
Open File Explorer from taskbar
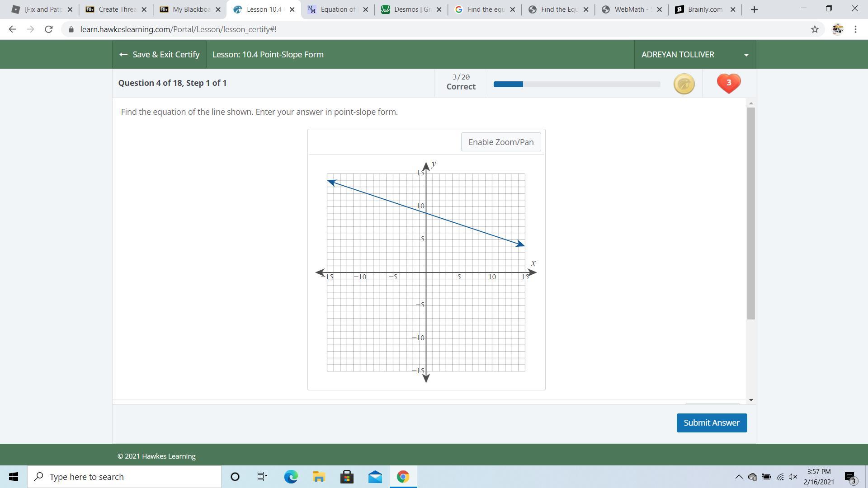[319, 477]
